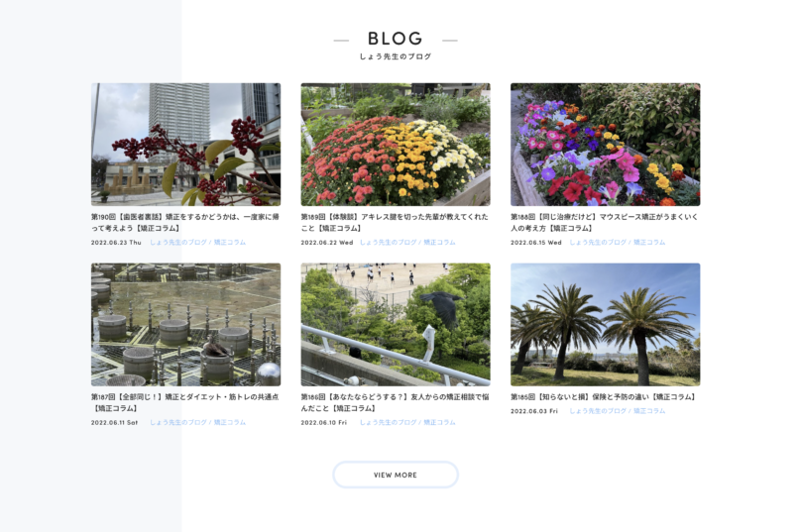
Task: Open the 第186回 crow on railing thumbnail
Action: pos(396,324)
